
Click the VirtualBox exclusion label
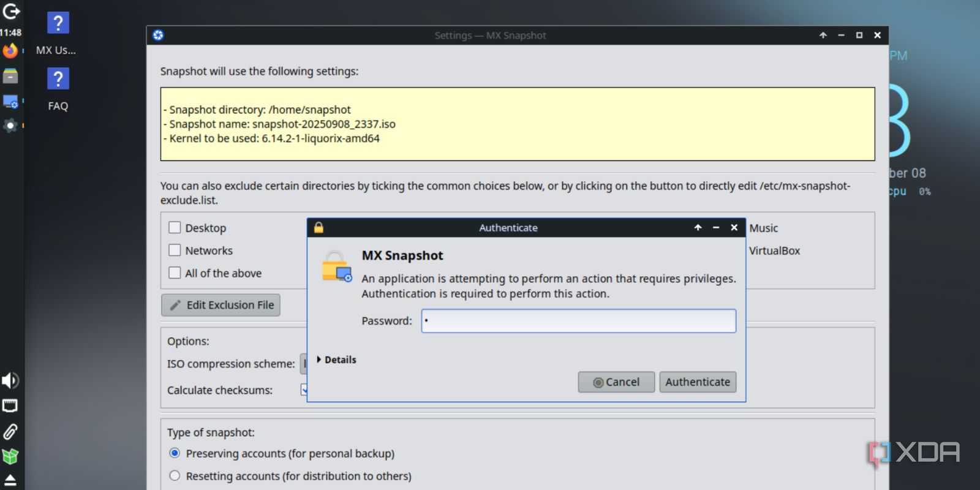click(x=774, y=251)
